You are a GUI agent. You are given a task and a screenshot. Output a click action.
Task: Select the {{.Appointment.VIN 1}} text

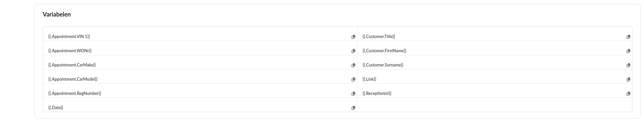coord(69,36)
